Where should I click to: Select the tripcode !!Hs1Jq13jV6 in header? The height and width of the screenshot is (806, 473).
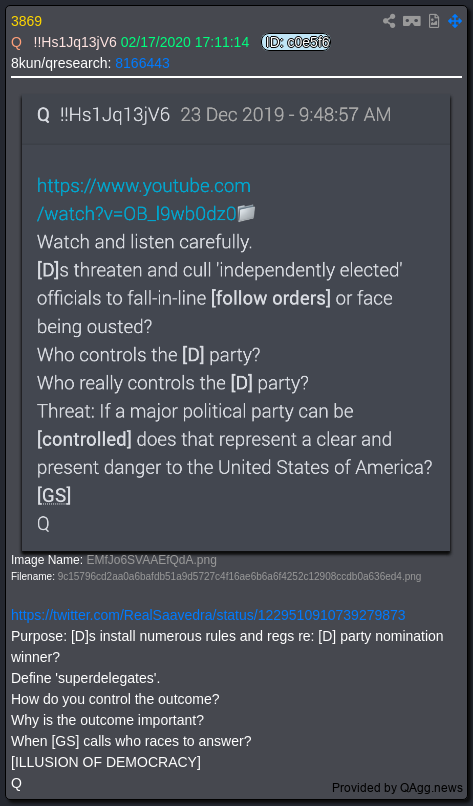[75, 42]
